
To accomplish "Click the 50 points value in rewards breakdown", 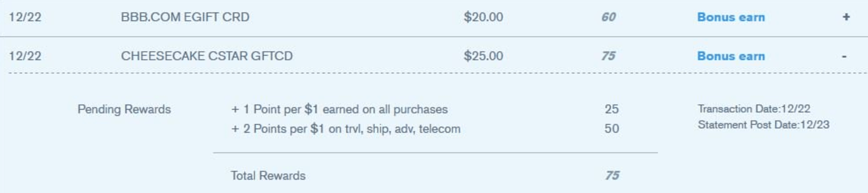I will click(612, 129).
